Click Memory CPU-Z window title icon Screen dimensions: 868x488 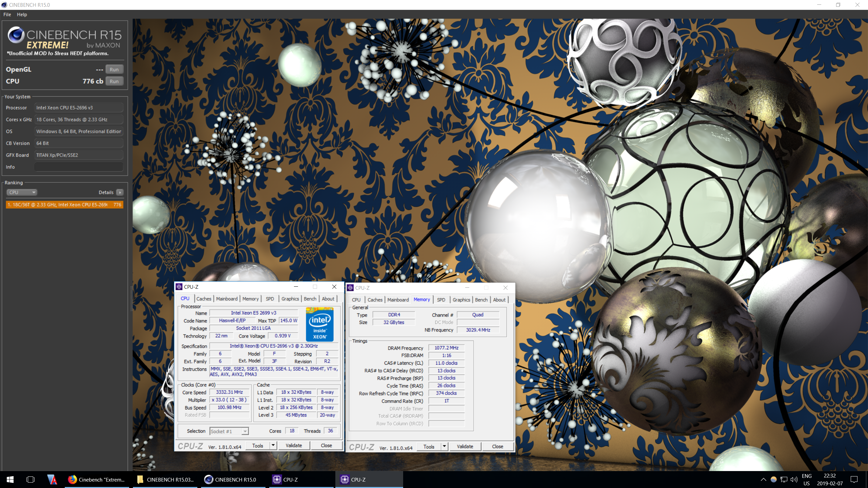350,288
